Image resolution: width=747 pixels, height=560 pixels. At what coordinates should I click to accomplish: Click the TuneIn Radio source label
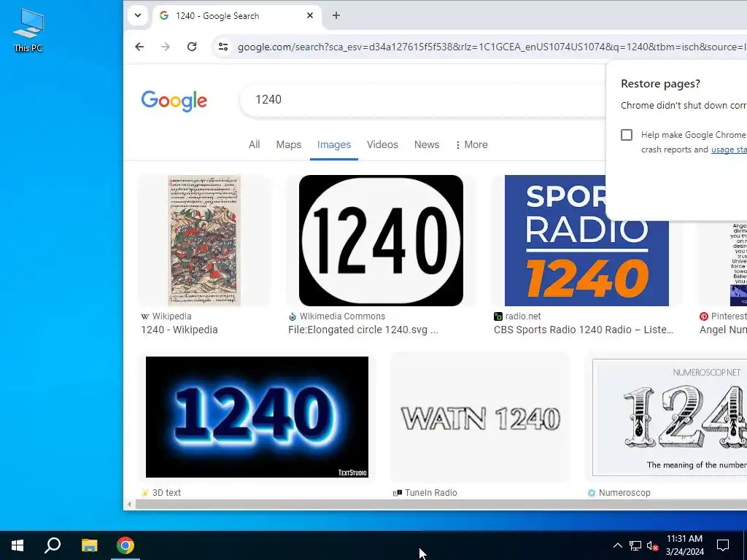pyautogui.click(x=430, y=493)
